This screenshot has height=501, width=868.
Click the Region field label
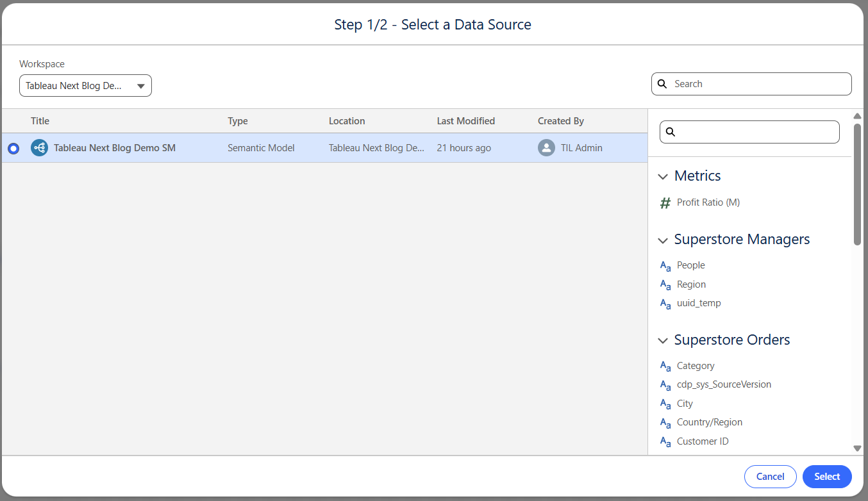[x=691, y=284]
